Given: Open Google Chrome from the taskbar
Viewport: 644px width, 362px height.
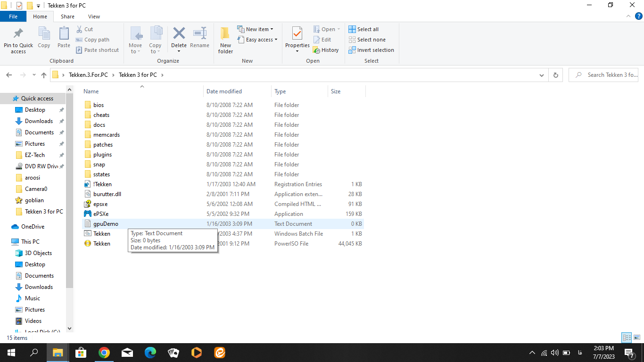Looking at the screenshot, I should [x=104, y=353].
